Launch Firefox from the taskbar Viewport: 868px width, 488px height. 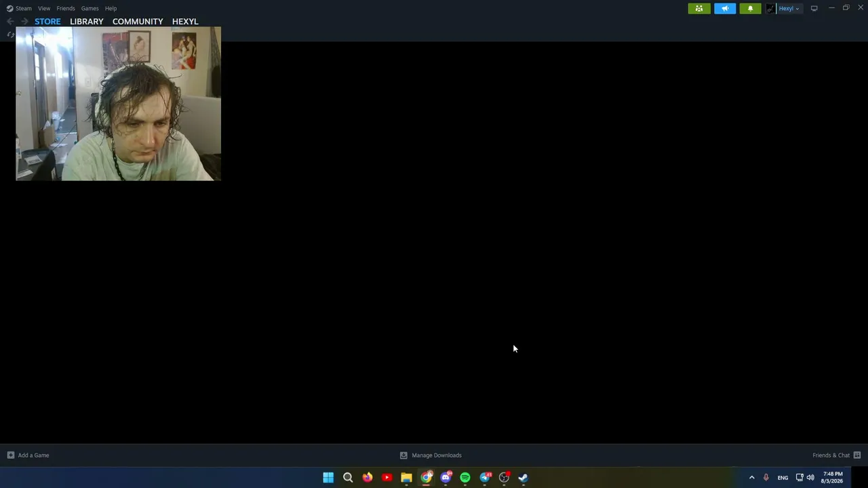368,478
